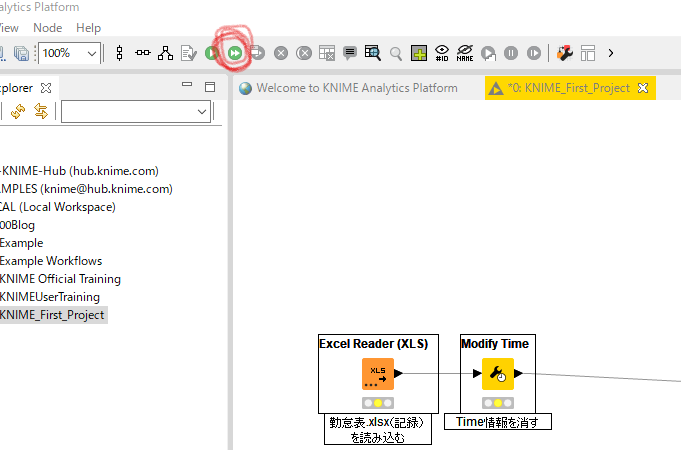Execute all nodes with the double-arrow green icon
This screenshot has width=681, height=450.
coord(235,53)
